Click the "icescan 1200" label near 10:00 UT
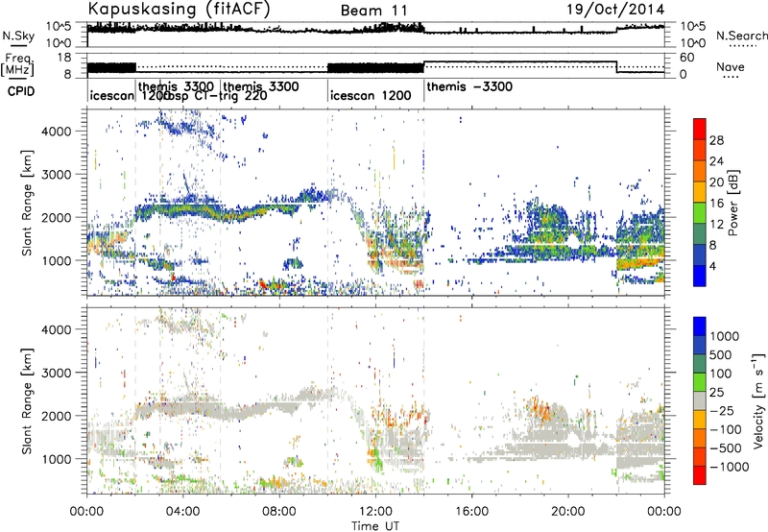This screenshot has height=532, width=768. 371,95
